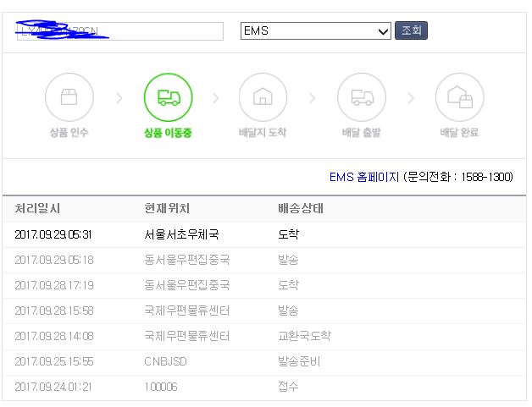Click chevron between 상품 인수 and 상품 이동중
Viewport: 532px width, 407px height.
tap(119, 98)
